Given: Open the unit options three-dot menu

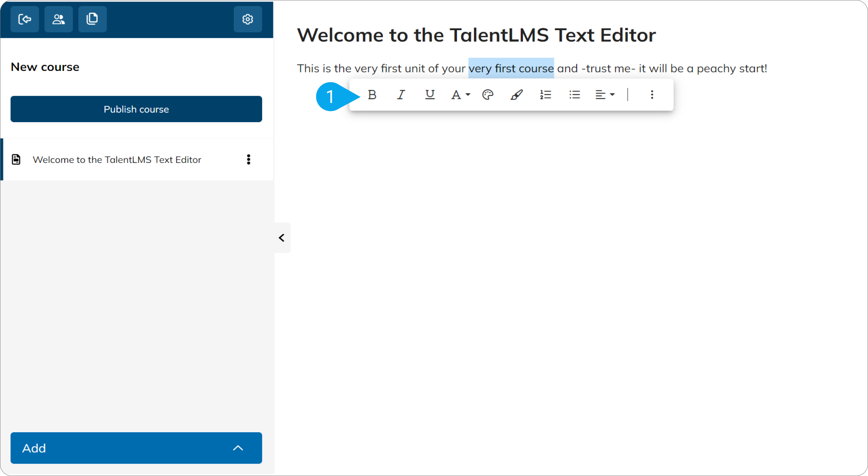Looking at the screenshot, I should (x=249, y=160).
